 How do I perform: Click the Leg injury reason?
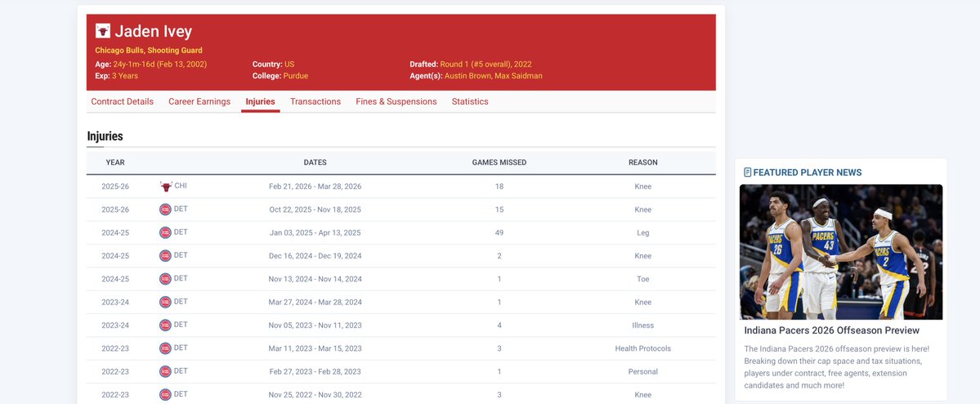pos(643,232)
